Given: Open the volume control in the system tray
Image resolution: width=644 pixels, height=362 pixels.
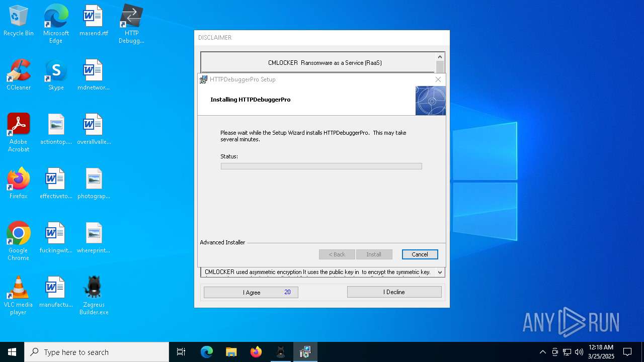Looking at the screenshot, I should pos(579,352).
